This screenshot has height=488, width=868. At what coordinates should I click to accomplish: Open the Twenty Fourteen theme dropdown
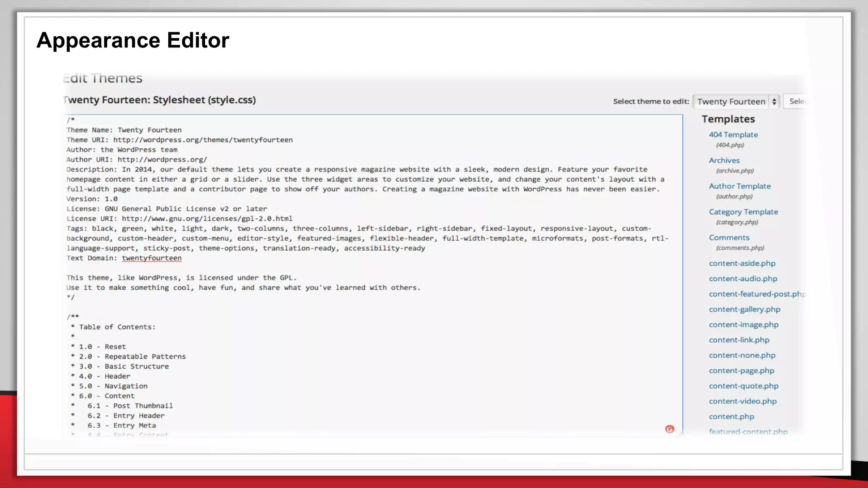tap(736, 102)
